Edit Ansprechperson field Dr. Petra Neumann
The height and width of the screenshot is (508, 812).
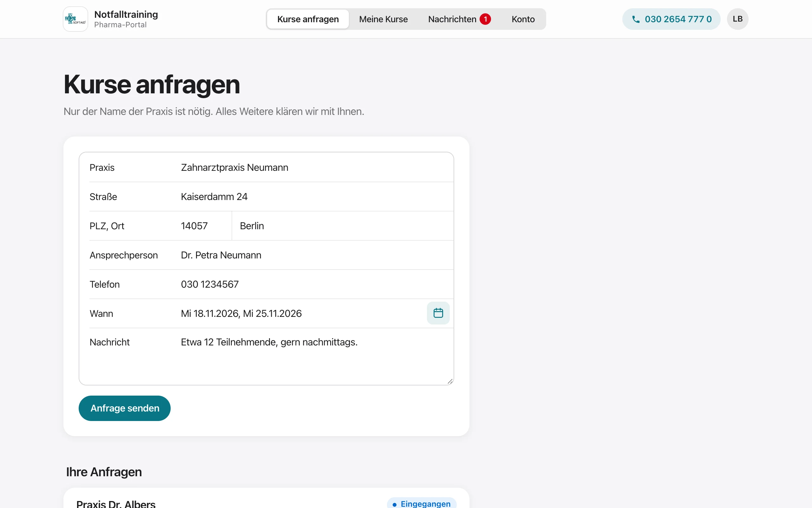click(x=317, y=255)
